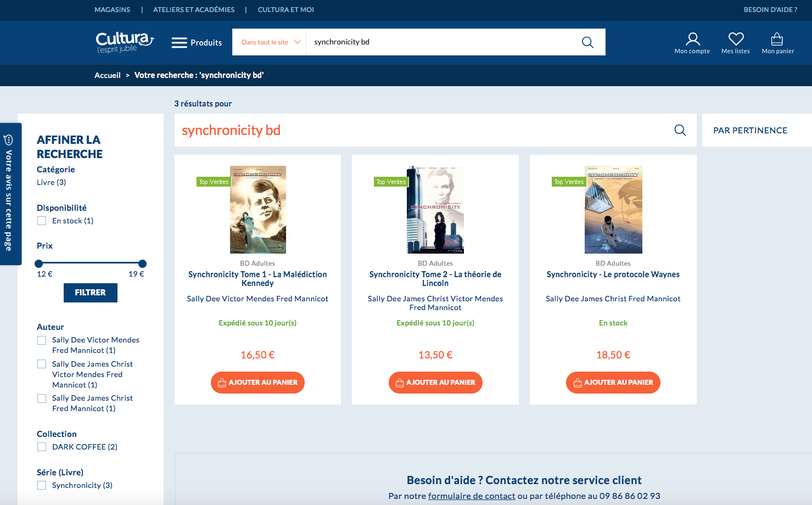Open the Kennedy cover thumbnail
Viewport: 812px width, 505px height.
point(258,210)
